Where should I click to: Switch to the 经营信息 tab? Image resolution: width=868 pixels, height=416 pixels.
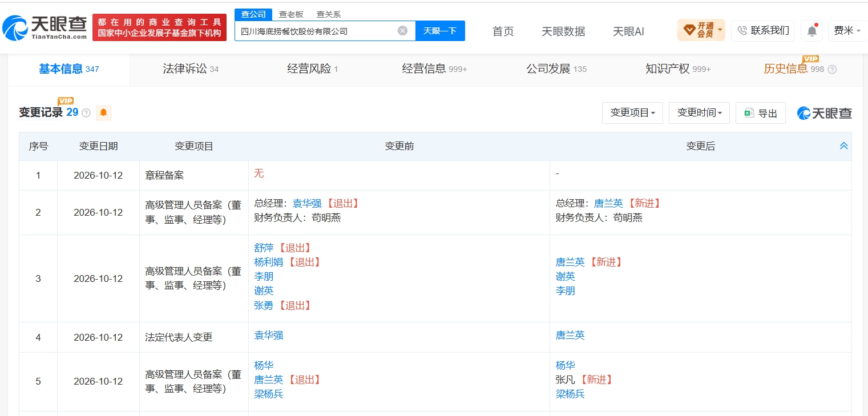[x=434, y=69]
